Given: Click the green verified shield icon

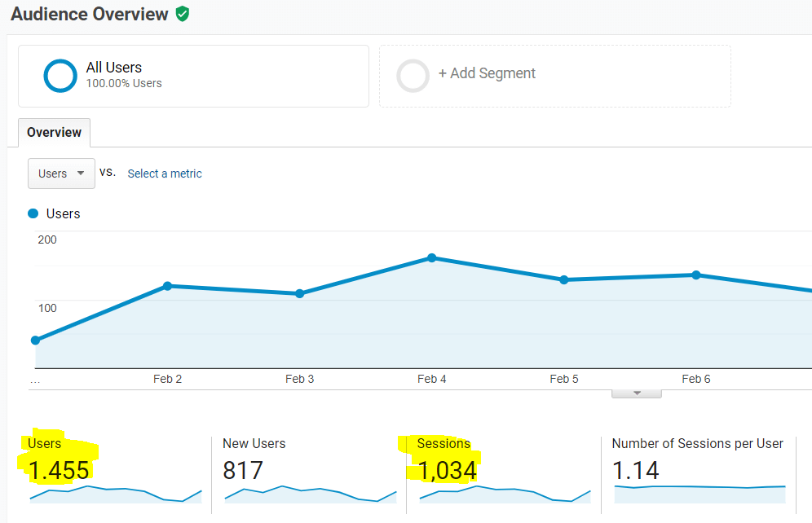Looking at the screenshot, I should [x=183, y=14].
